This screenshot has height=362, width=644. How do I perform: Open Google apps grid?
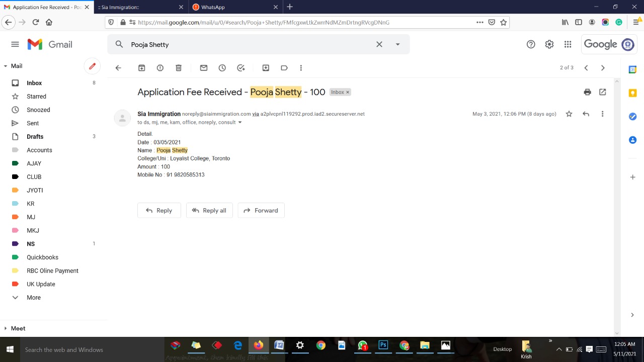pos(568,44)
